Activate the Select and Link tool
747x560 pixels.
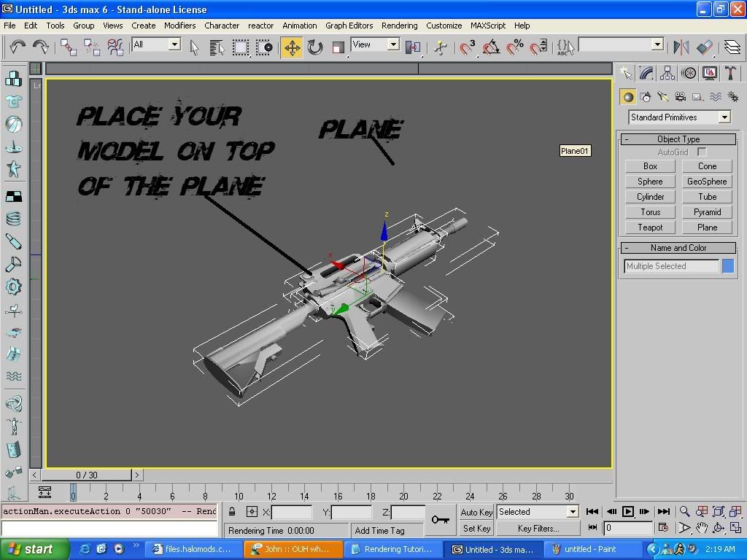69,47
